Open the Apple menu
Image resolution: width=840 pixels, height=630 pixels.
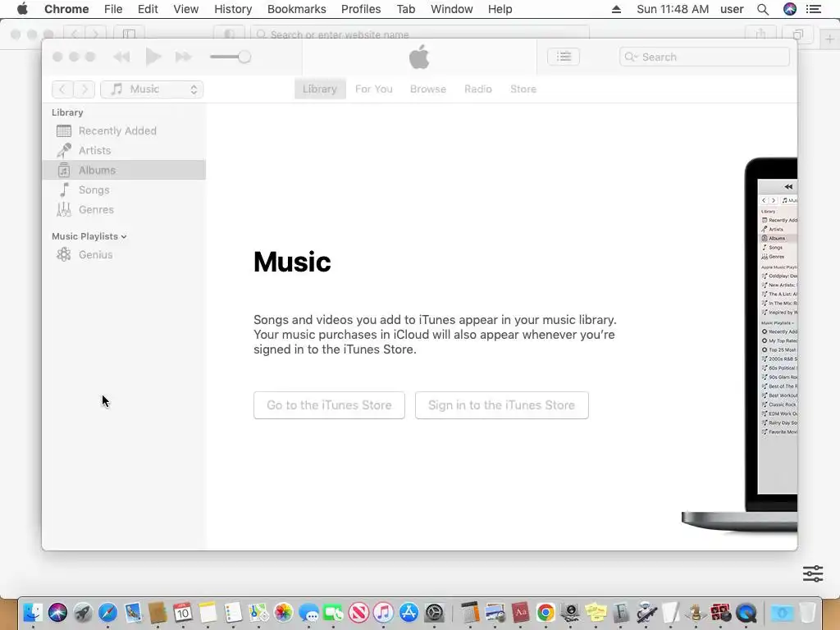pyautogui.click(x=22, y=9)
